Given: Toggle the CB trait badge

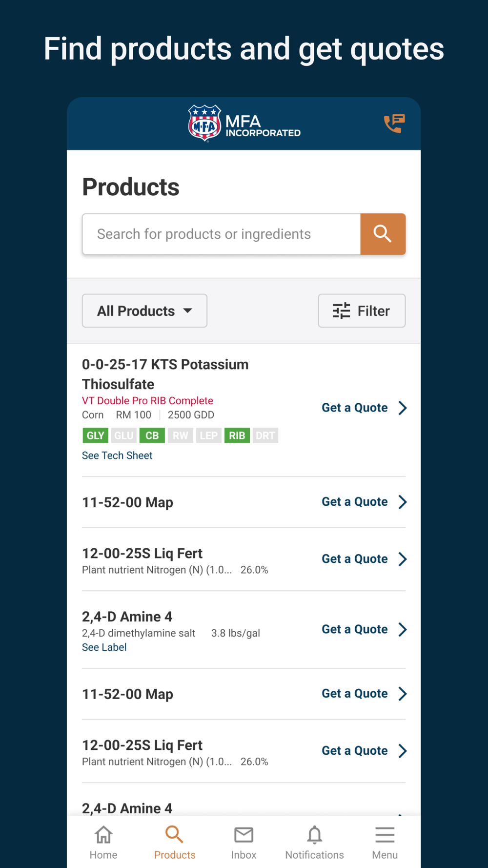Looking at the screenshot, I should click(152, 435).
